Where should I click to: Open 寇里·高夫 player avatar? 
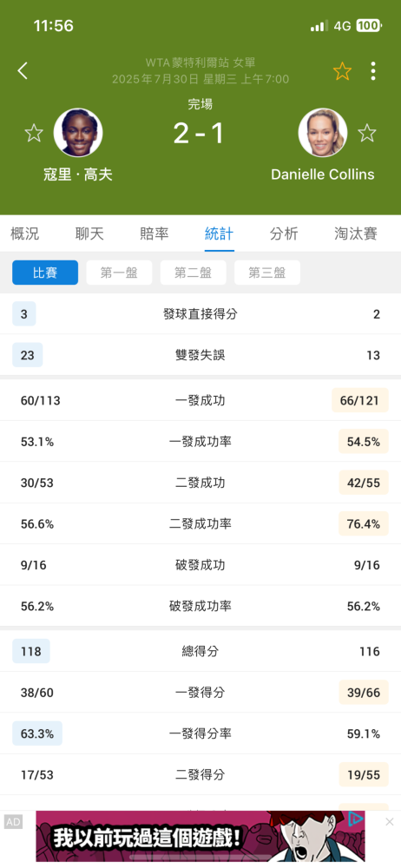(x=78, y=133)
